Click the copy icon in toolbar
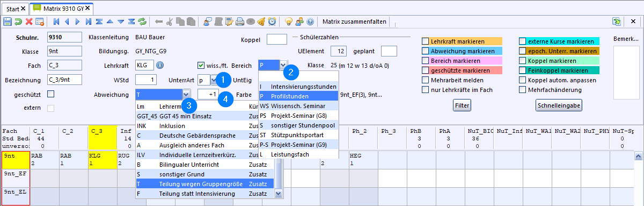The image size is (644, 206). click(180, 22)
